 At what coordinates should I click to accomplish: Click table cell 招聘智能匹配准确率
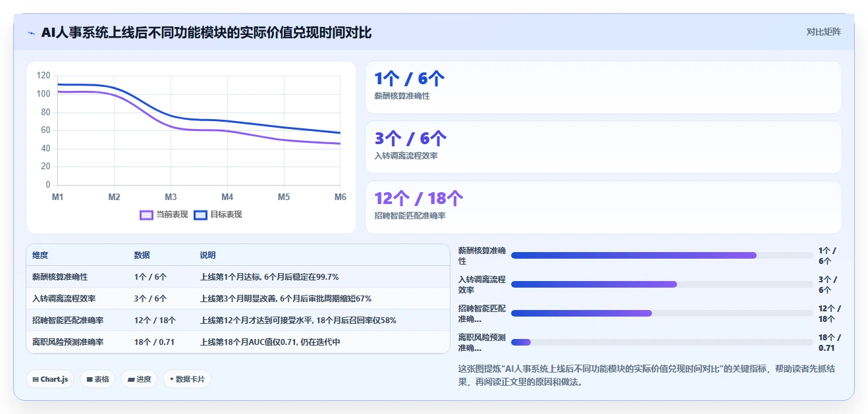pyautogui.click(x=68, y=321)
